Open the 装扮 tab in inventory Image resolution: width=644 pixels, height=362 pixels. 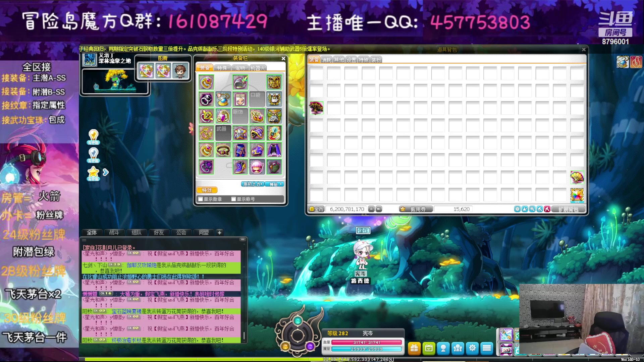(x=376, y=60)
